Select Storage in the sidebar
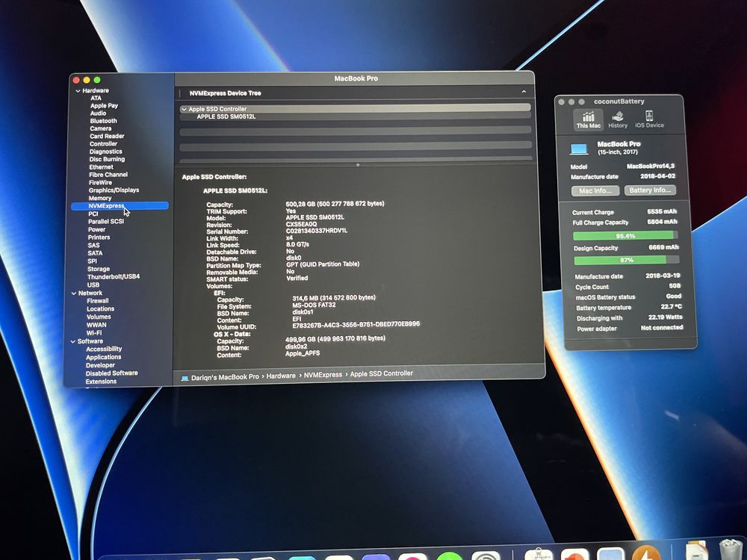Viewport: 747px width, 560px height. pos(98,269)
